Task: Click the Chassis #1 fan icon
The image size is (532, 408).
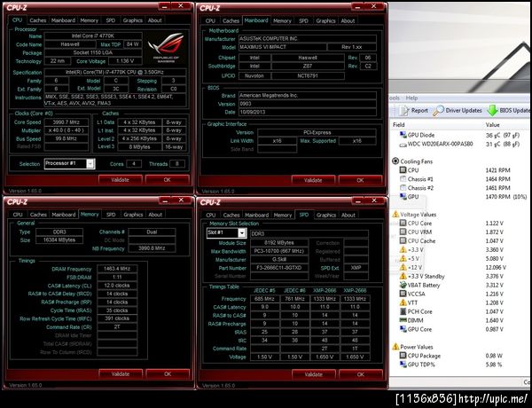Action: (x=403, y=178)
